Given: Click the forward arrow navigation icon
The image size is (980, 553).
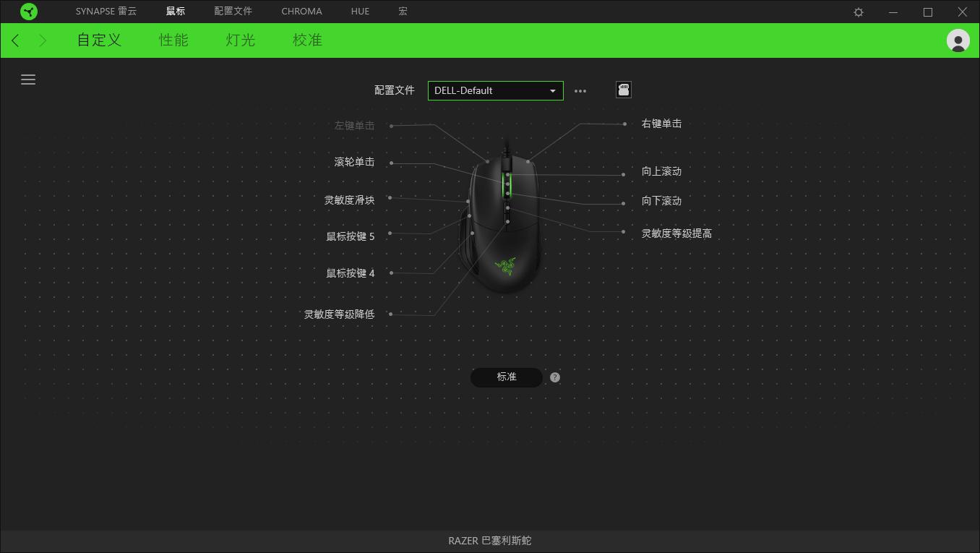Looking at the screenshot, I should (42, 40).
